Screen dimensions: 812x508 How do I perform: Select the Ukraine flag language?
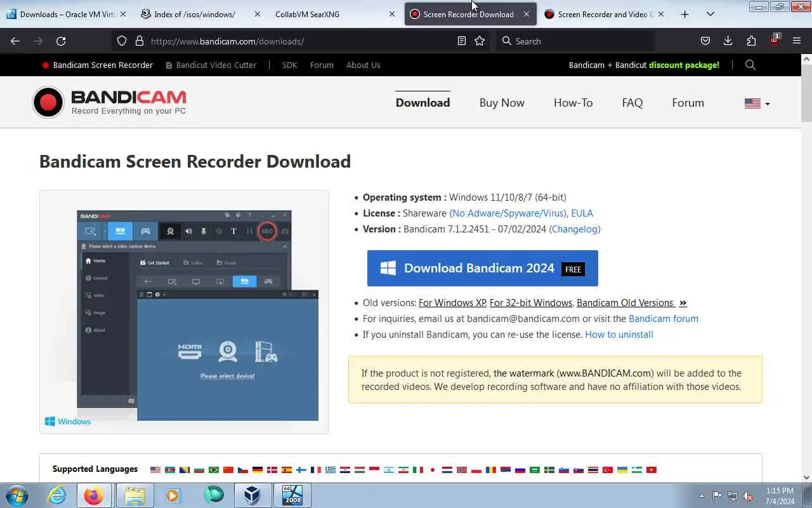click(622, 470)
